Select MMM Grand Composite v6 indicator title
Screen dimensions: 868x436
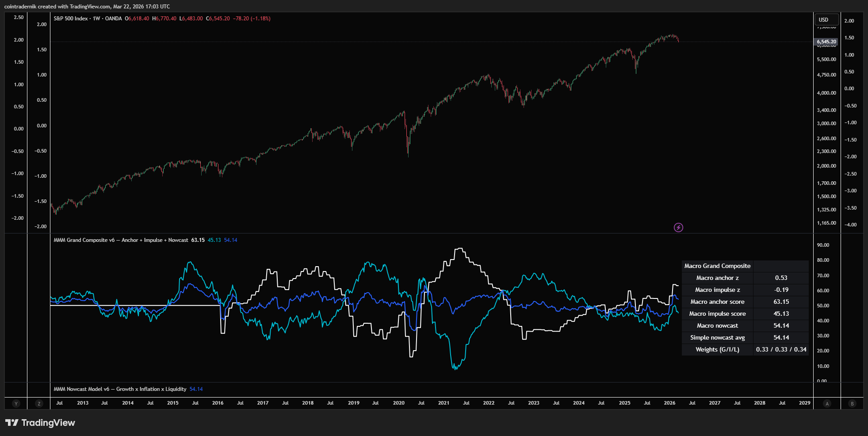click(x=121, y=240)
